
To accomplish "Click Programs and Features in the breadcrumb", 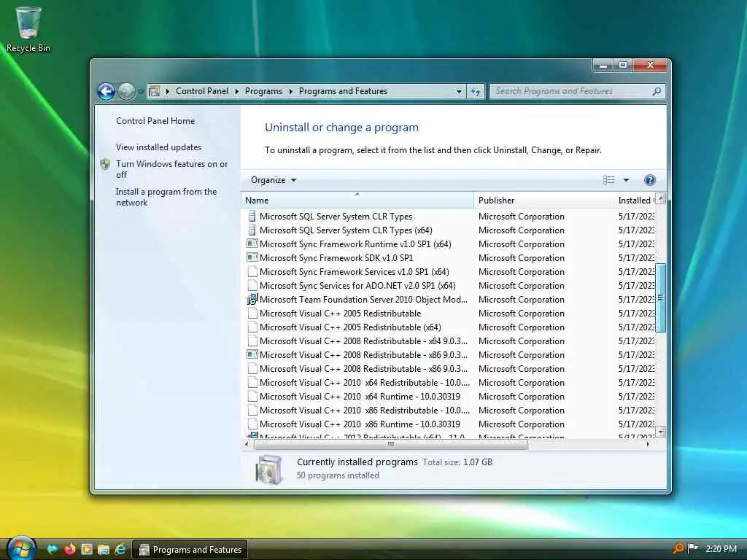I will 343,91.
